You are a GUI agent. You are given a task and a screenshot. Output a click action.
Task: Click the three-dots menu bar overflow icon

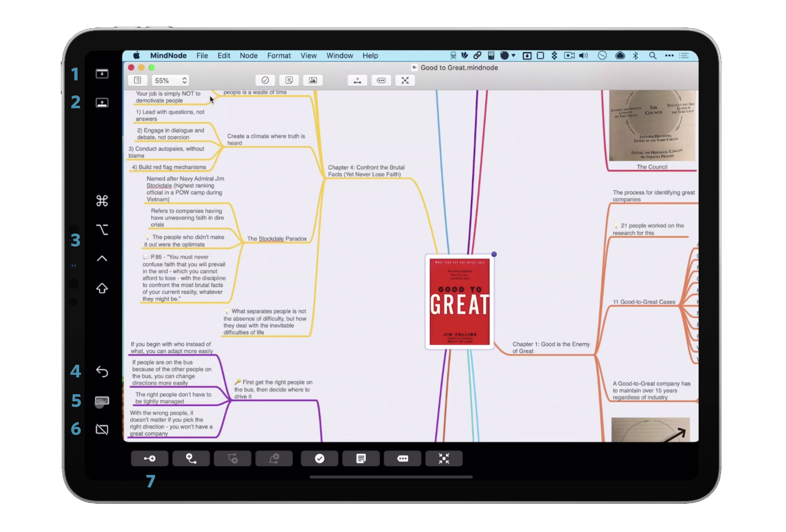669,56
